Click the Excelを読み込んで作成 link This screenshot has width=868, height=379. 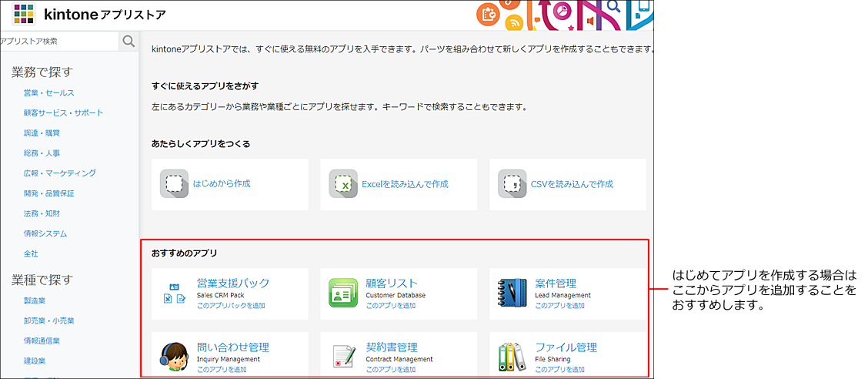coord(405,184)
